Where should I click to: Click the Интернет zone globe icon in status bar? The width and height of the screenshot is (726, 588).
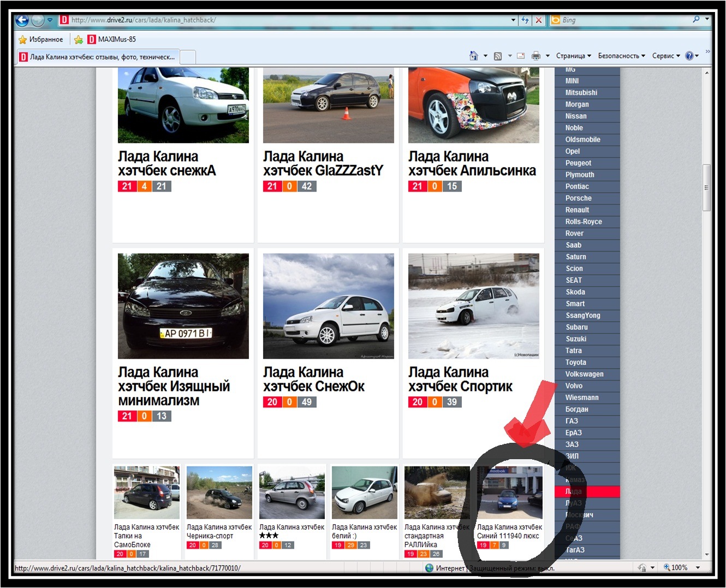coord(430,568)
